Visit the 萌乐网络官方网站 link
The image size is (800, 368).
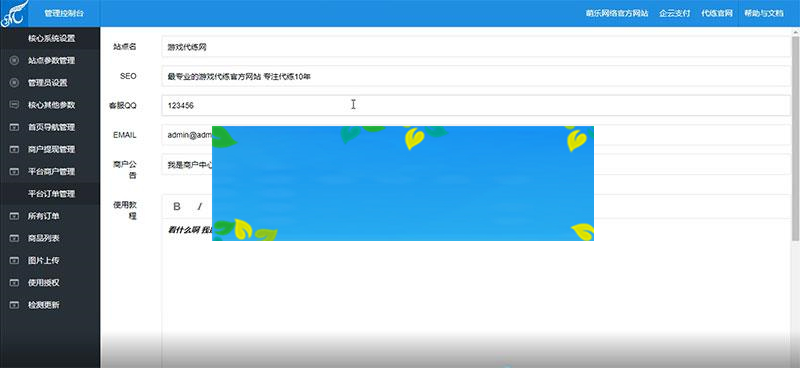(x=617, y=14)
